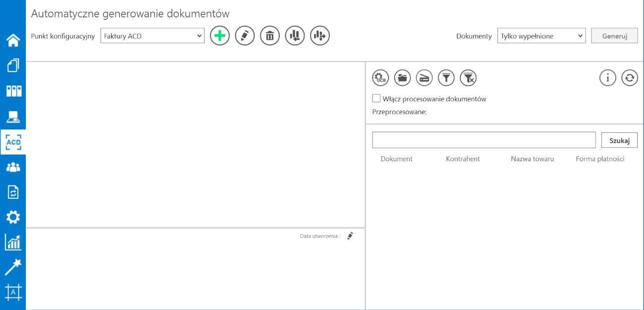The image size is (644, 310).
Task: Refresh the document list
Action: pyautogui.click(x=630, y=77)
